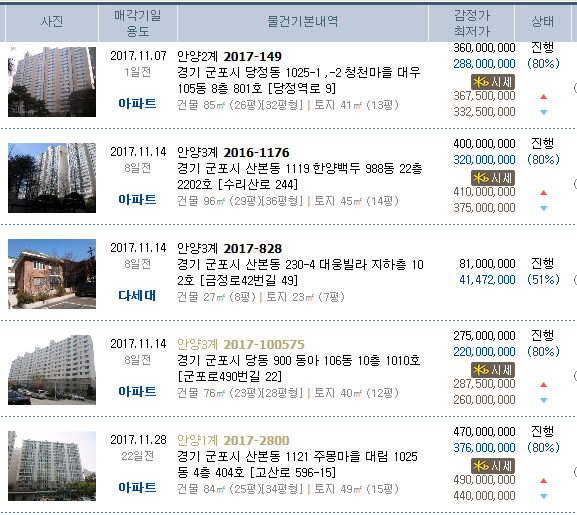Click minimum price 288,000,000

coord(484,64)
